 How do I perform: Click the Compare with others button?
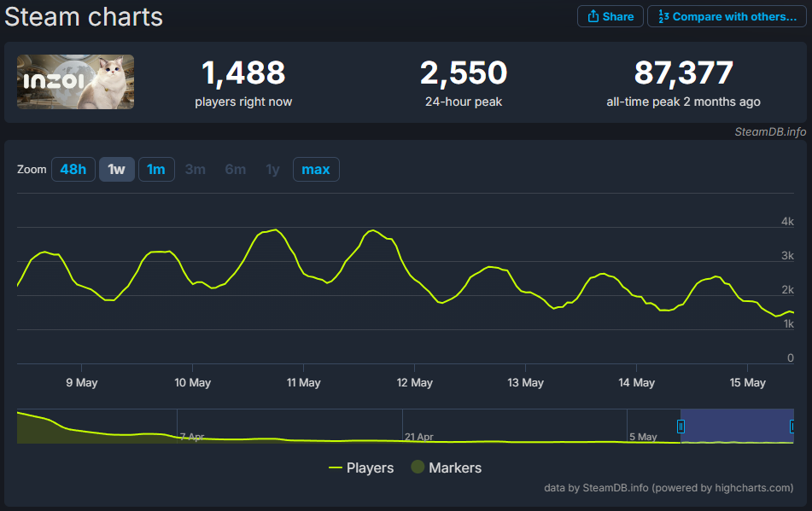pos(727,16)
